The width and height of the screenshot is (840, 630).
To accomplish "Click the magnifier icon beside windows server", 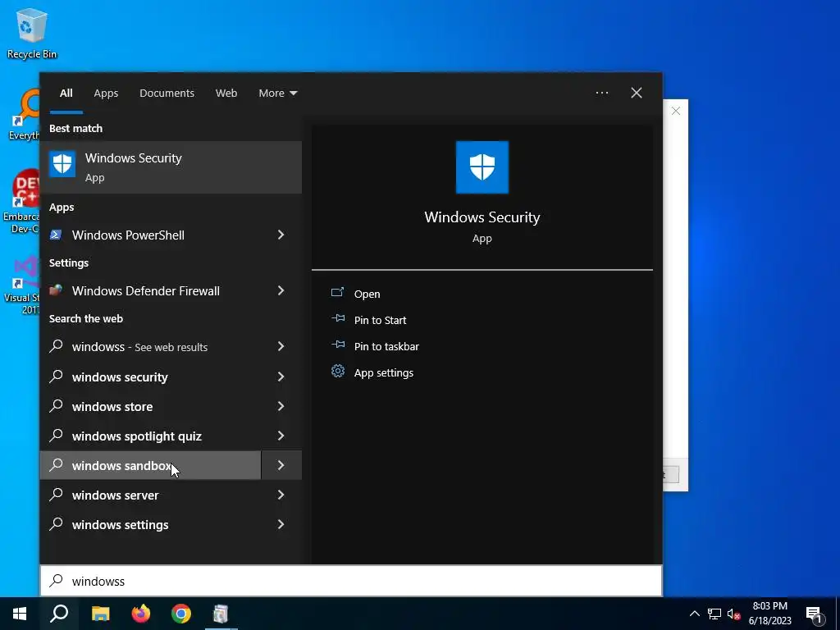I will point(56,494).
